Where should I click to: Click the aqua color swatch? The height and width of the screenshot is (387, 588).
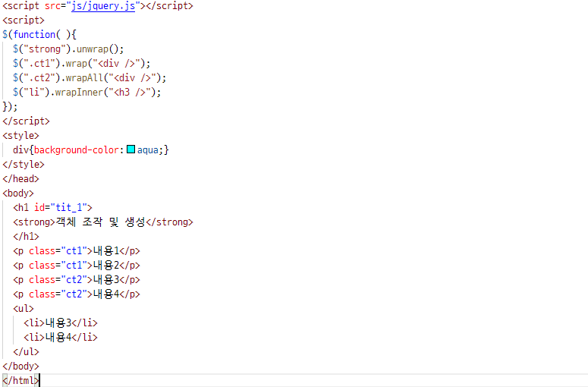pyautogui.click(x=130, y=149)
